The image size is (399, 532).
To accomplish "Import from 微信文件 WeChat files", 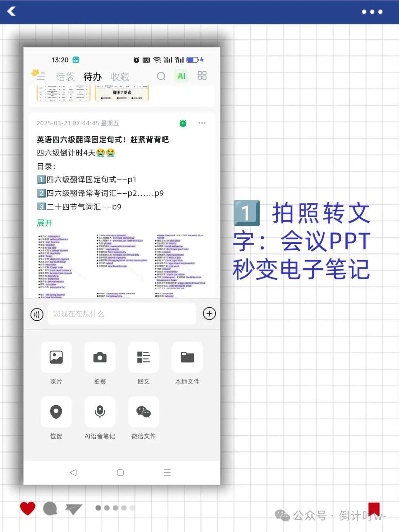I will (x=143, y=412).
